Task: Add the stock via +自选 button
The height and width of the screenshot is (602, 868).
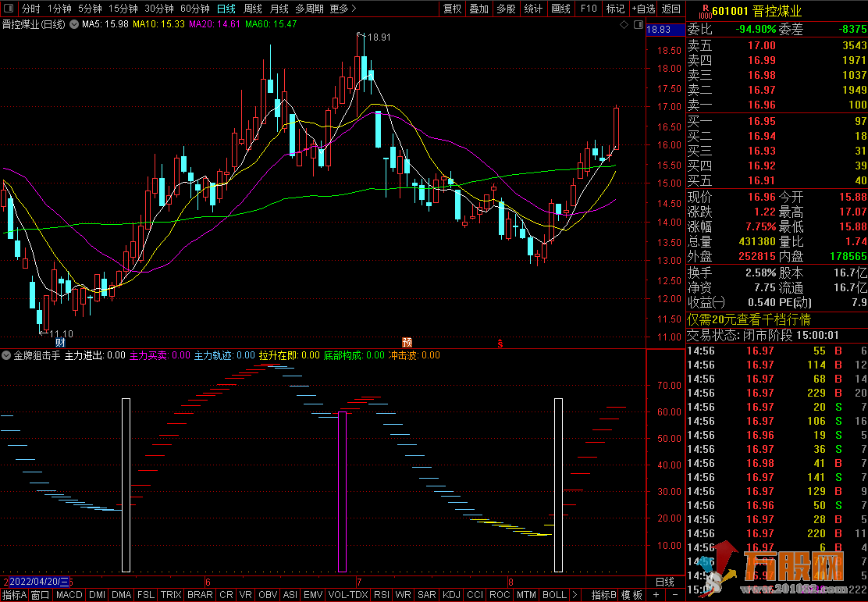Action: click(x=642, y=9)
